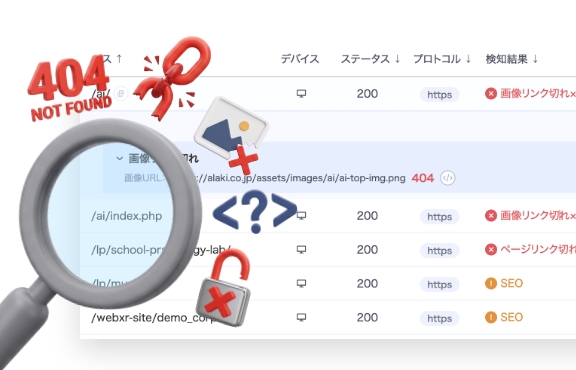Click https badge in /webxr-site row
The height and width of the screenshot is (370, 576).
[x=439, y=318]
